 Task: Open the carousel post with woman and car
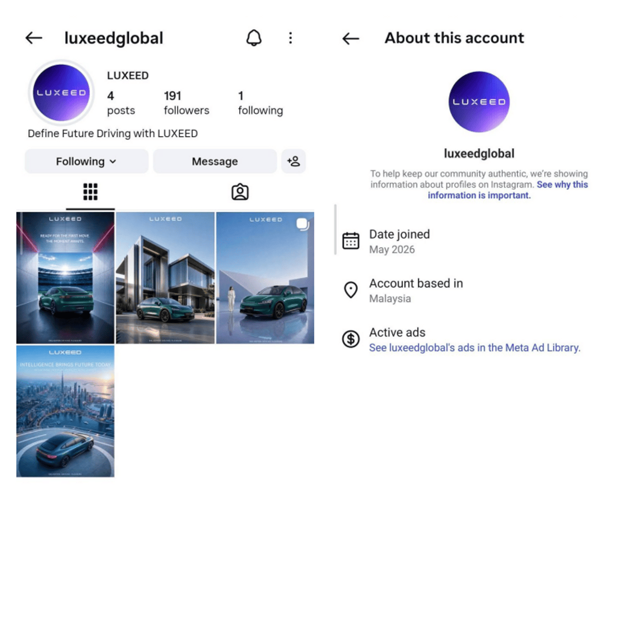[x=265, y=278]
